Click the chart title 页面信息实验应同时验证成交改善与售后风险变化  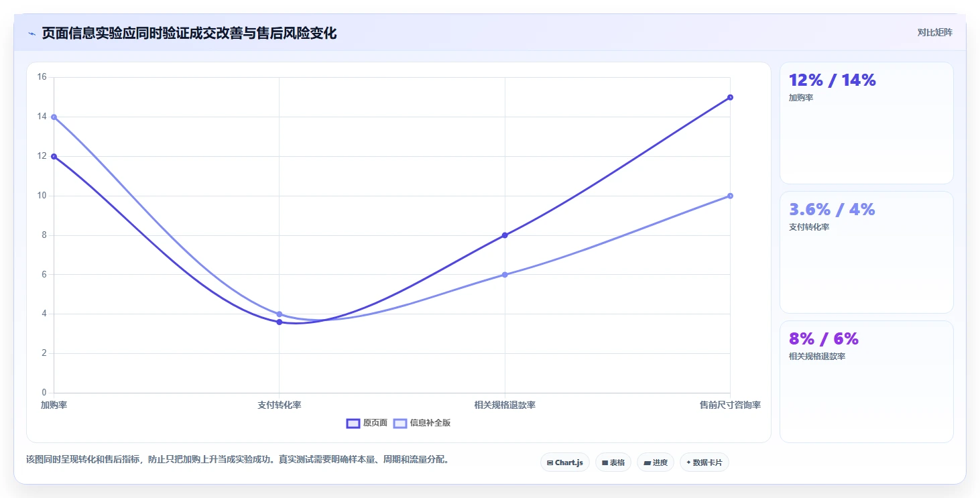(x=189, y=33)
